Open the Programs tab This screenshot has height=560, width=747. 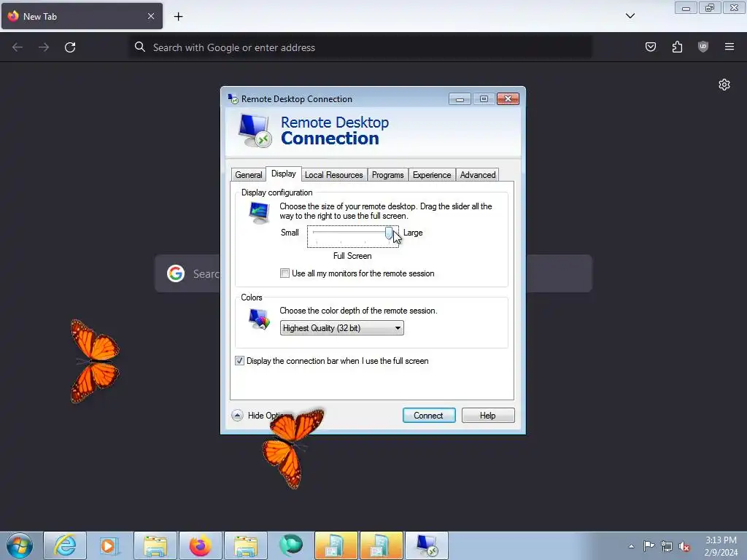pyautogui.click(x=388, y=175)
